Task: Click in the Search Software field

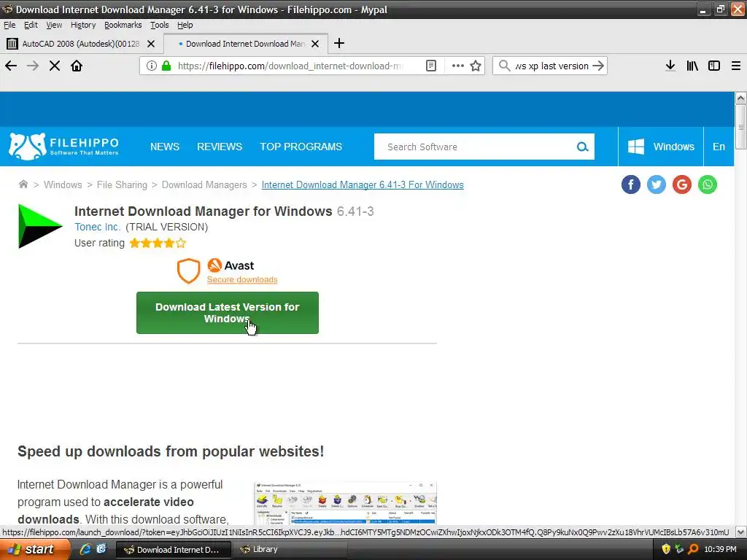Action: coord(476,147)
